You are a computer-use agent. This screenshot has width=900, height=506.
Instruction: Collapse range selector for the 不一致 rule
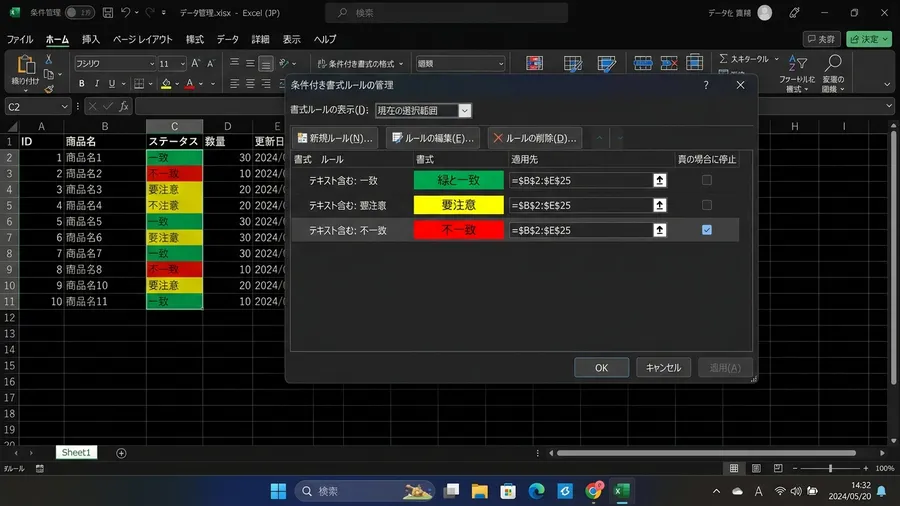[x=660, y=230]
